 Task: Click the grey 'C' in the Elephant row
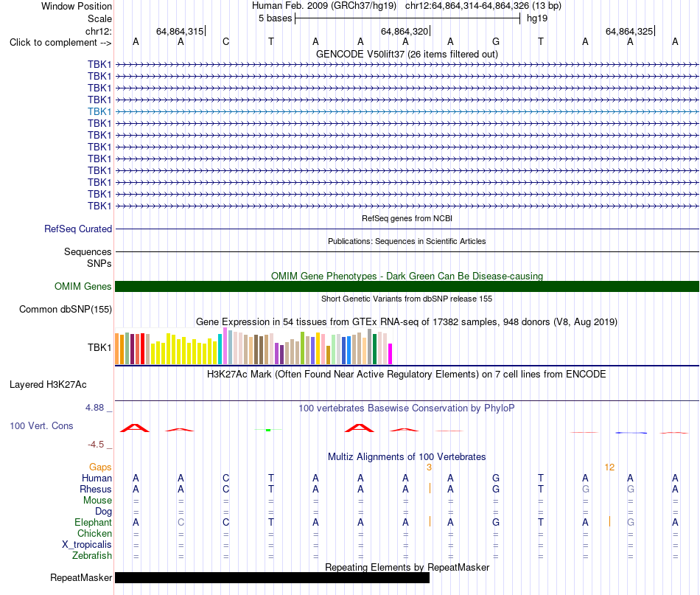[x=181, y=522]
